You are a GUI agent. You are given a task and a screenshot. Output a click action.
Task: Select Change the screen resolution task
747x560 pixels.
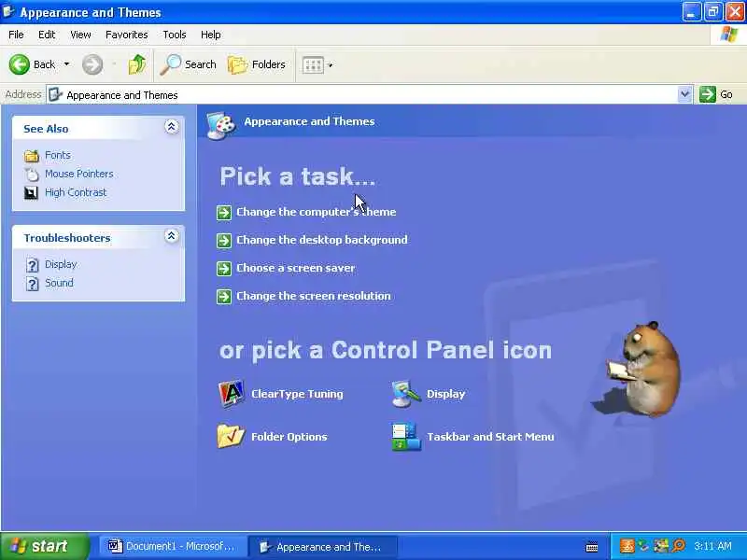click(314, 296)
